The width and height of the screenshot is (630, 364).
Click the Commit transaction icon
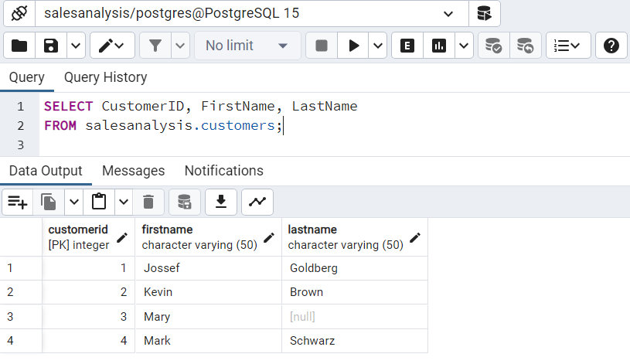click(x=493, y=46)
